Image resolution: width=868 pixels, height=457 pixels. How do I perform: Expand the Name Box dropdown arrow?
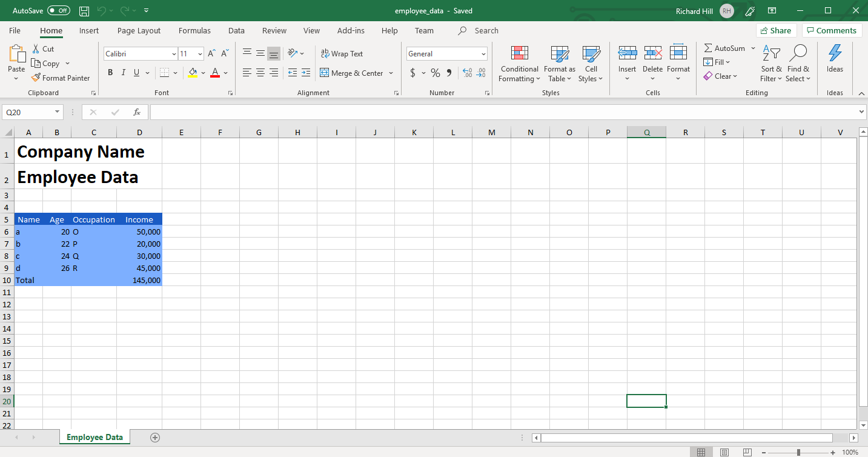coord(58,112)
